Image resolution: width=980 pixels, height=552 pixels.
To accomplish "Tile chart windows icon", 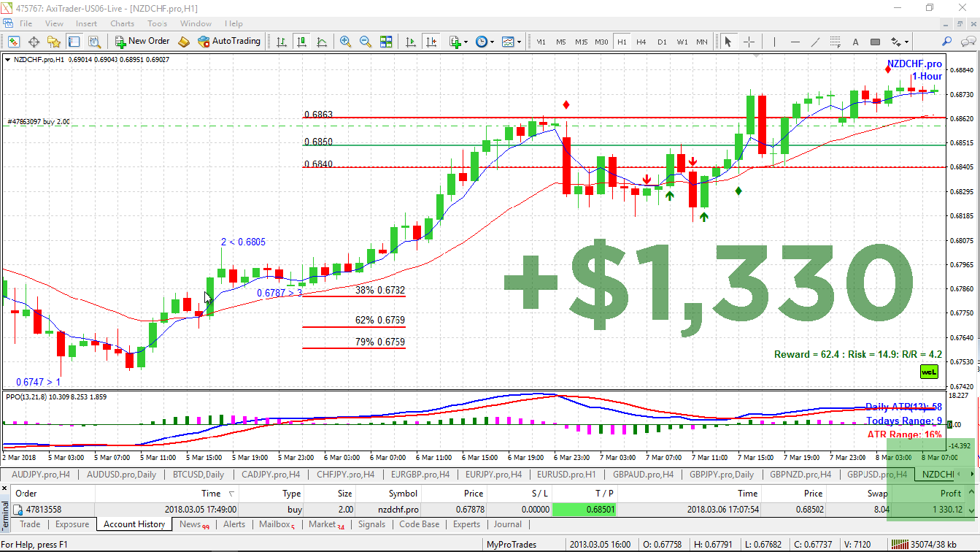I will point(386,42).
